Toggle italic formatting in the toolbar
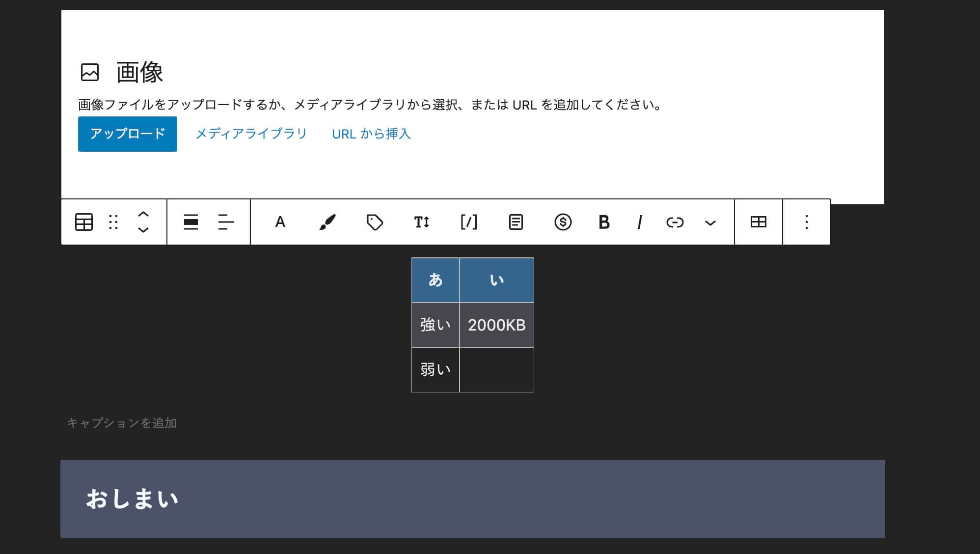 639,222
